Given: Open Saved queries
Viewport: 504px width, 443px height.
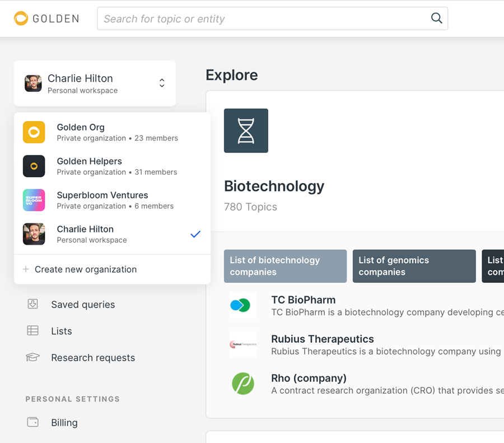Looking at the screenshot, I should tap(83, 305).
